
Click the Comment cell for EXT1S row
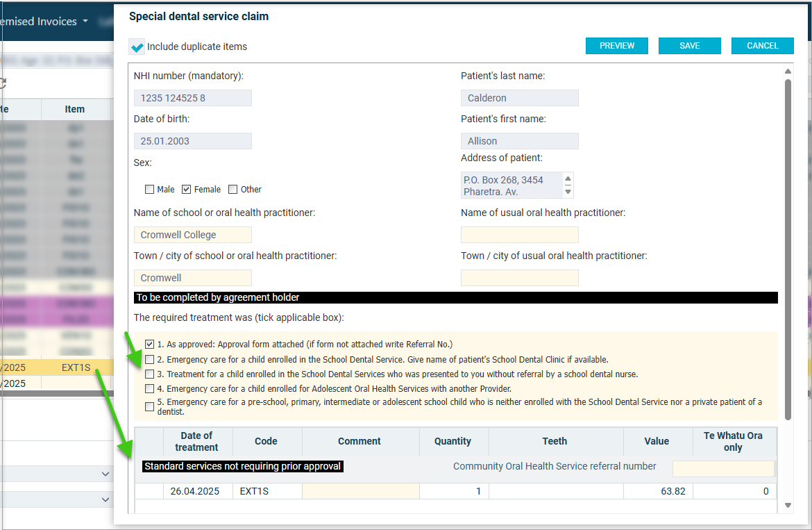point(360,491)
